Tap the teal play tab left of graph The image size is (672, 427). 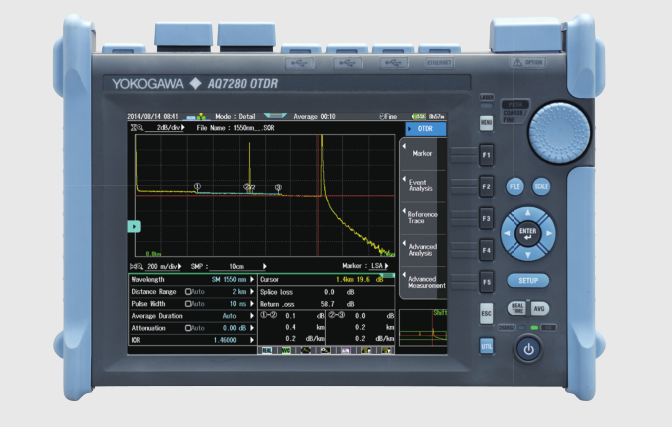134,226
